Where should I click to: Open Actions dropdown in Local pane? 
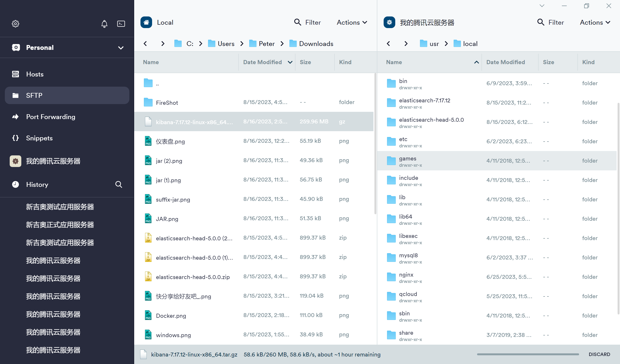point(352,22)
